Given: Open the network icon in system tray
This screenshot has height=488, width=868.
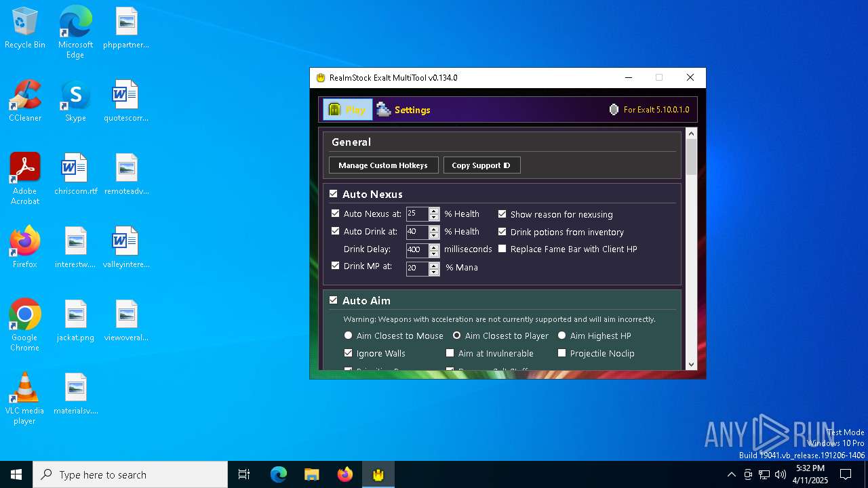Looking at the screenshot, I should click(x=764, y=474).
